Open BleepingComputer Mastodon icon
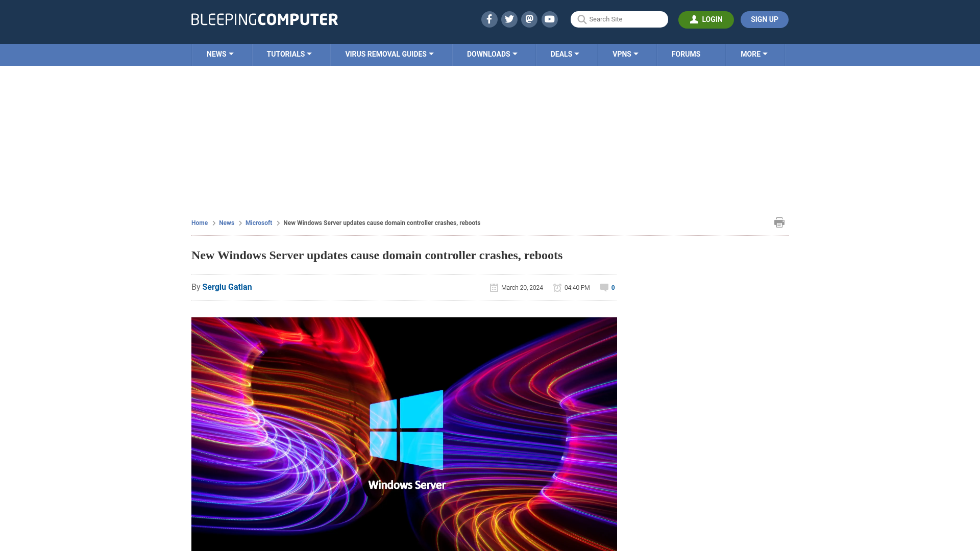 [529, 19]
